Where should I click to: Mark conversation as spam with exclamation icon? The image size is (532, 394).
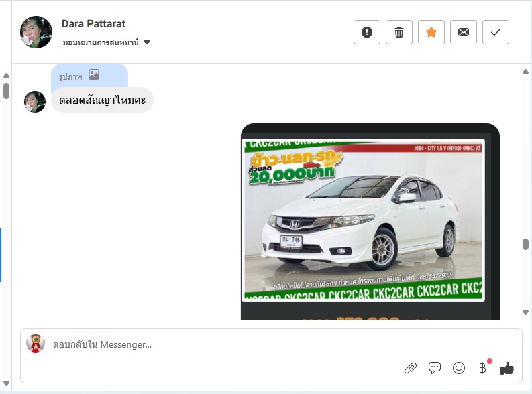367,32
